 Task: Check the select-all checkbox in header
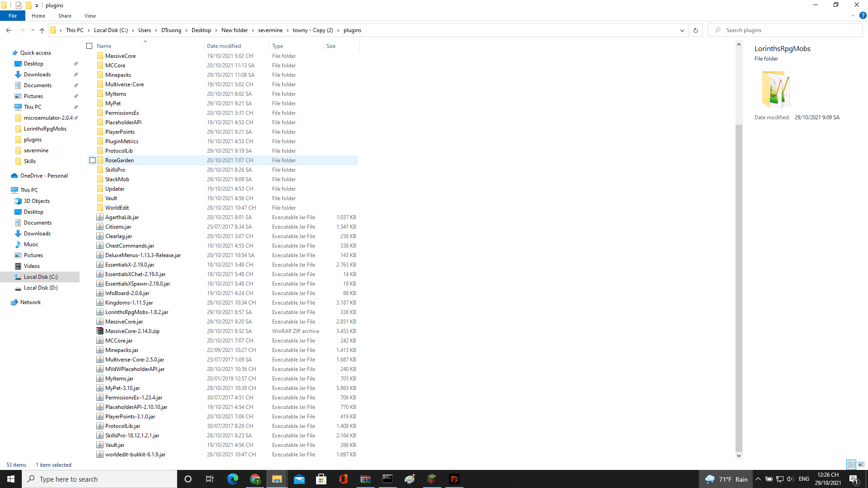90,46
